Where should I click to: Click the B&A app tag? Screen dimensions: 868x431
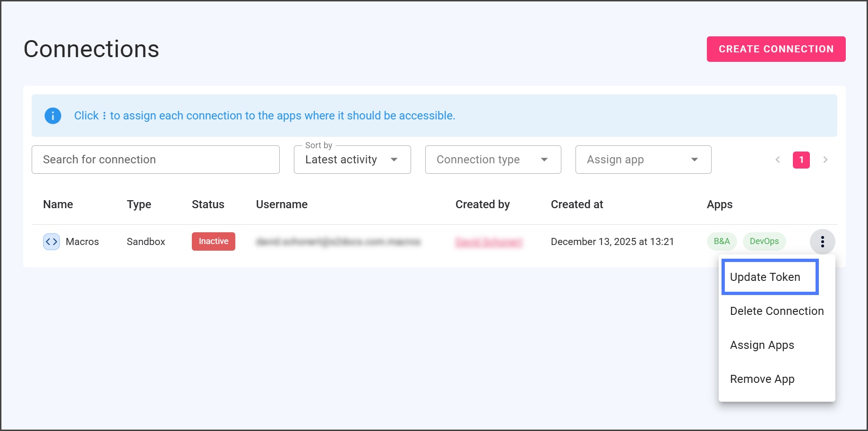click(x=722, y=241)
